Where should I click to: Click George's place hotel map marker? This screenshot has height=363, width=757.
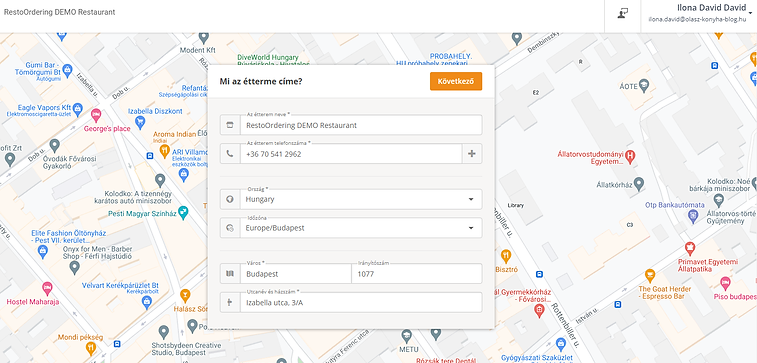[96, 115]
